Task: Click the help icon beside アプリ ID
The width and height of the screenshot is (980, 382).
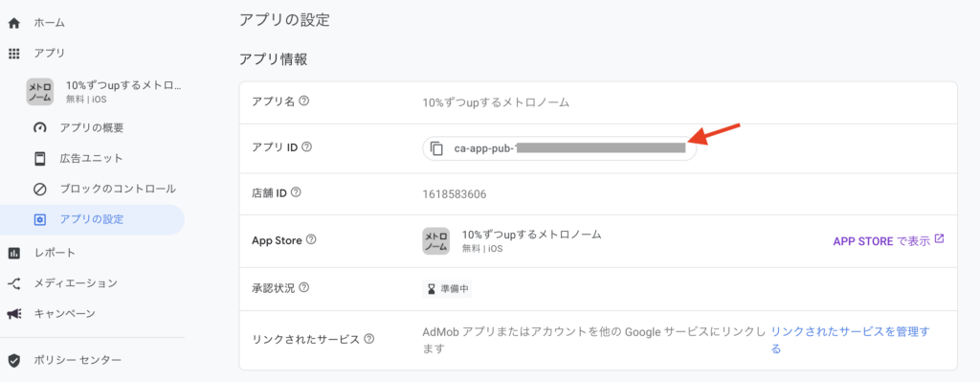Action: coord(306,146)
